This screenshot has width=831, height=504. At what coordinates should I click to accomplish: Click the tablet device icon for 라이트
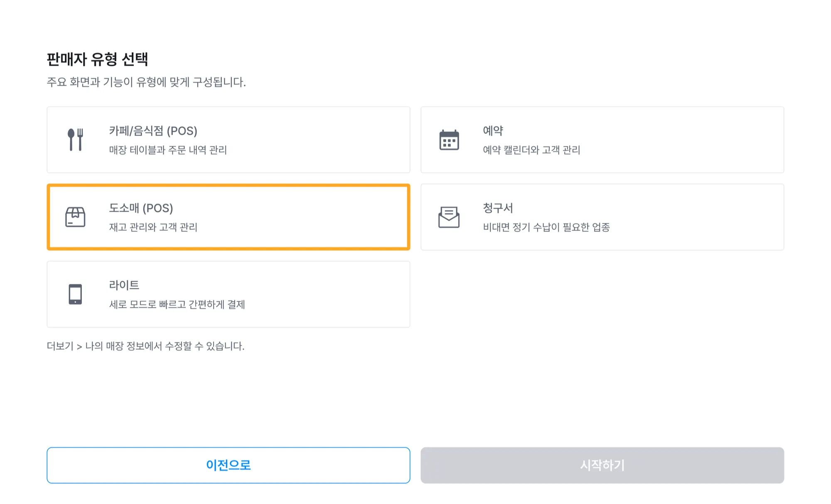point(75,294)
